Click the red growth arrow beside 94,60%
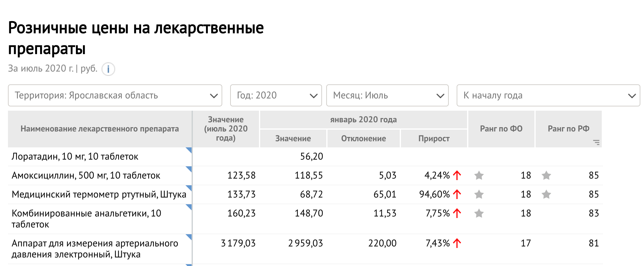The height and width of the screenshot is (266, 644). (x=457, y=194)
